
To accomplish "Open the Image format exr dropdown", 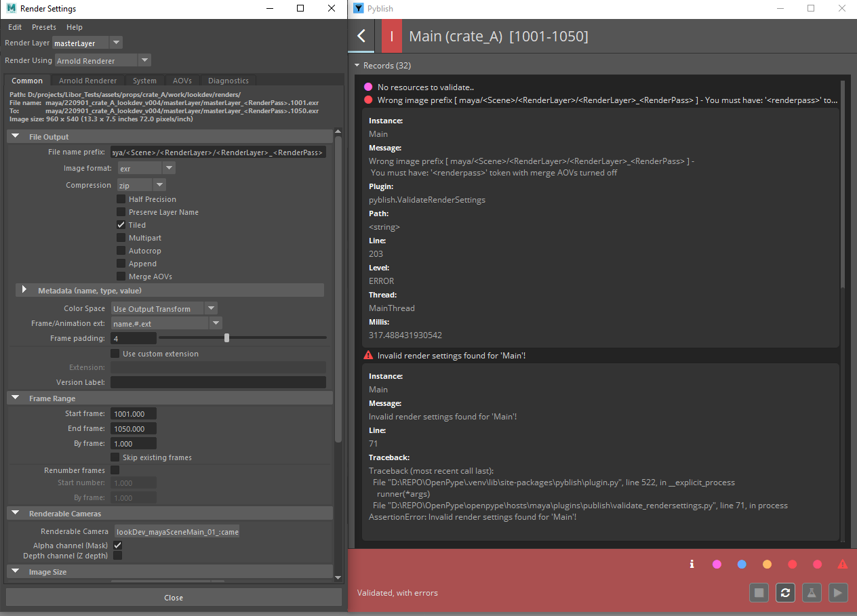I will (x=146, y=168).
